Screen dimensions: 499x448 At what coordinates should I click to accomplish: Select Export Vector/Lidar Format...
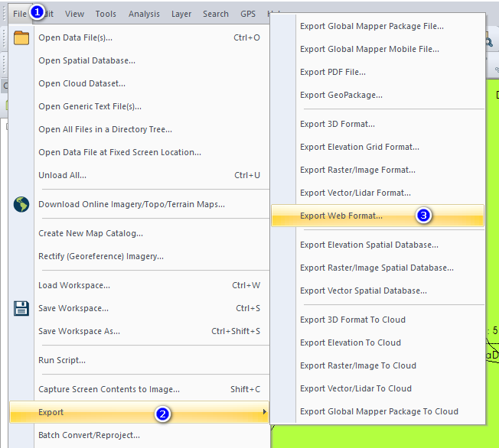click(378, 193)
